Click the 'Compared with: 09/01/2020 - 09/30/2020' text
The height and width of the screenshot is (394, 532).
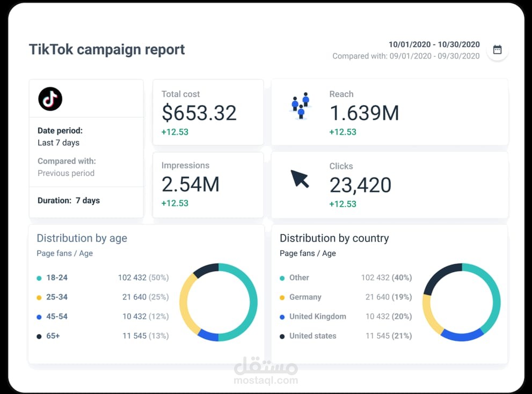coord(406,56)
